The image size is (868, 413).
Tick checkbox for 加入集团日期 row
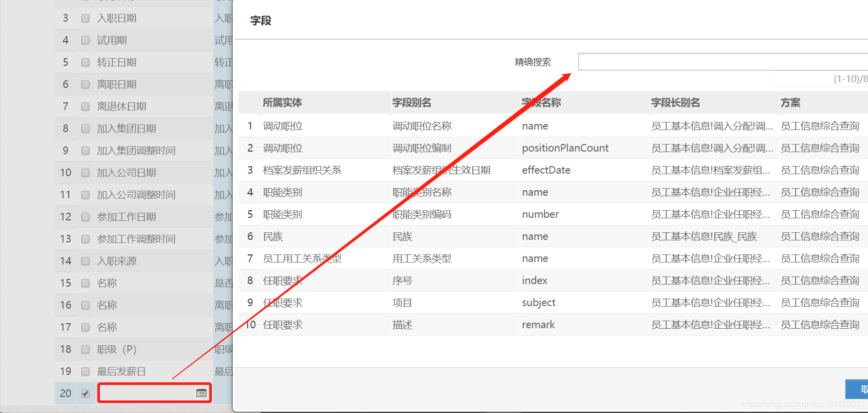click(x=85, y=128)
